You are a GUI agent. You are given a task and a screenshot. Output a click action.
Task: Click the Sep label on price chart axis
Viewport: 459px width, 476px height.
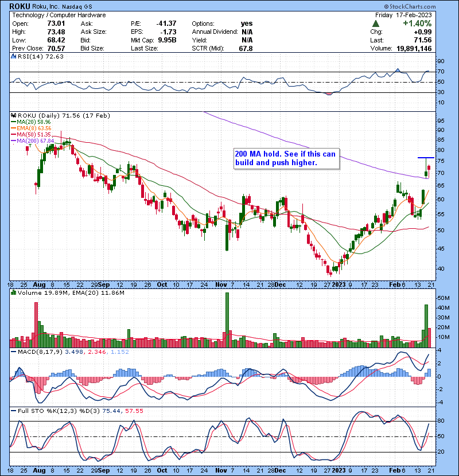click(104, 285)
